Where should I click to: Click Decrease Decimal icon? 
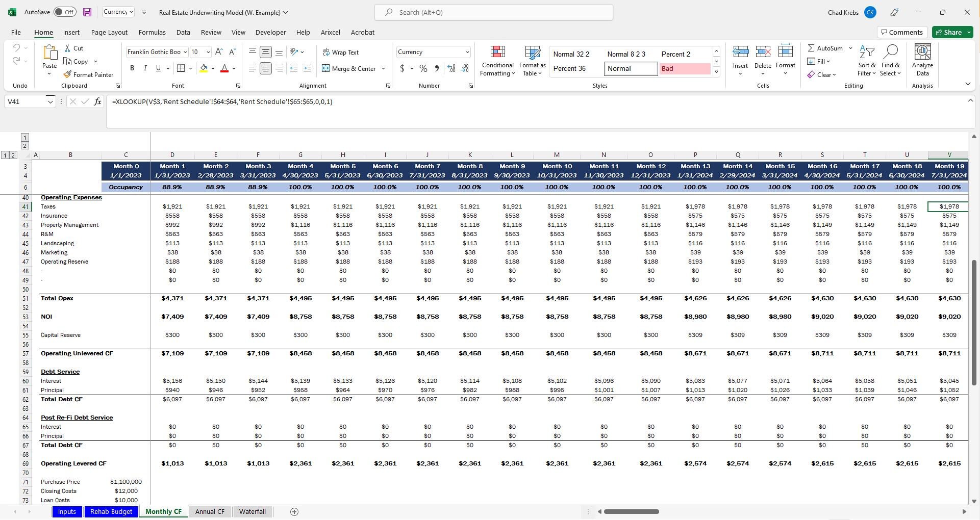pos(465,68)
